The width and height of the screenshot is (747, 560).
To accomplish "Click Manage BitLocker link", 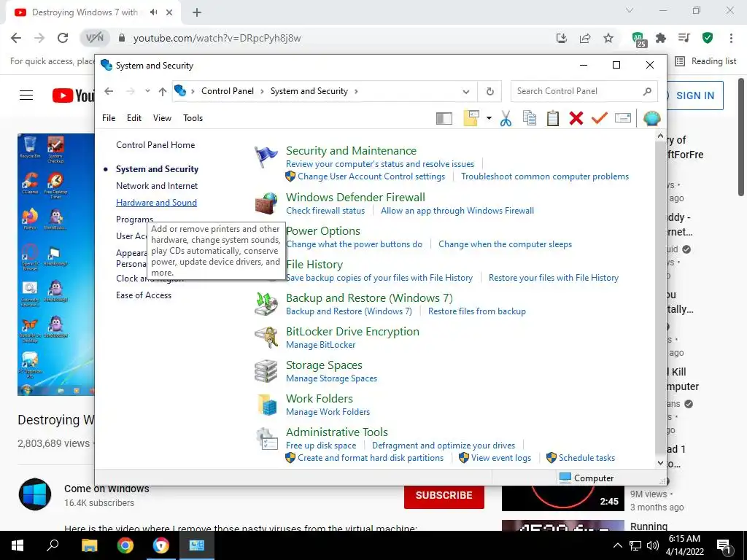I will (x=321, y=345).
